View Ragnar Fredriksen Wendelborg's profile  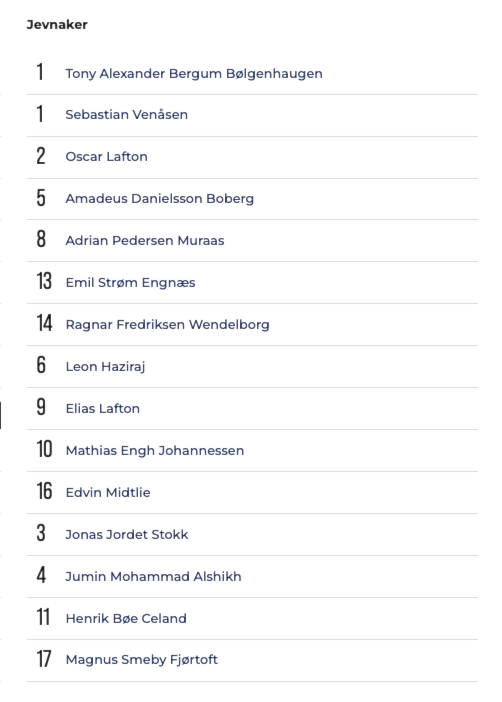tap(167, 325)
